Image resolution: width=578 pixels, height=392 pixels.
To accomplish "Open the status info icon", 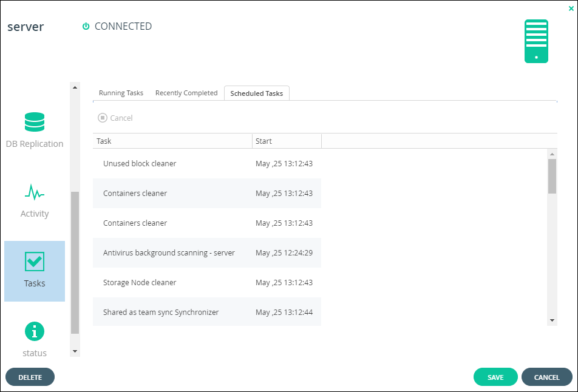I will click(x=35, y=331).
